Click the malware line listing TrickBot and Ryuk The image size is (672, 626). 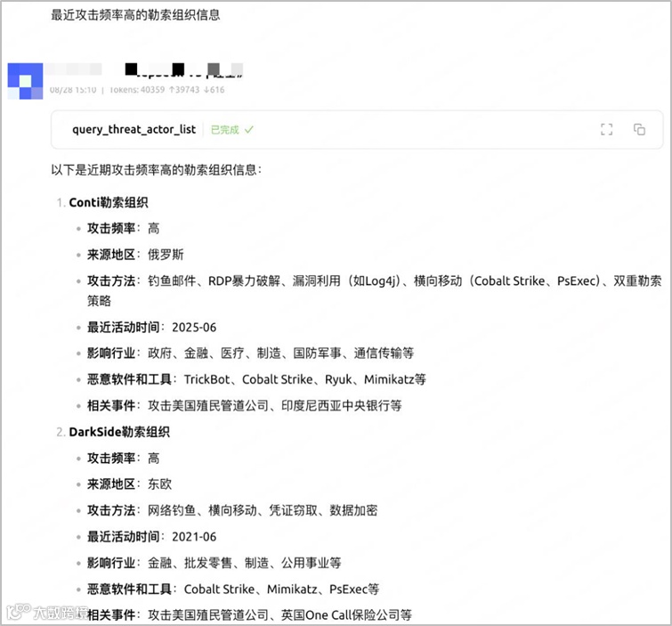[256, 379]
